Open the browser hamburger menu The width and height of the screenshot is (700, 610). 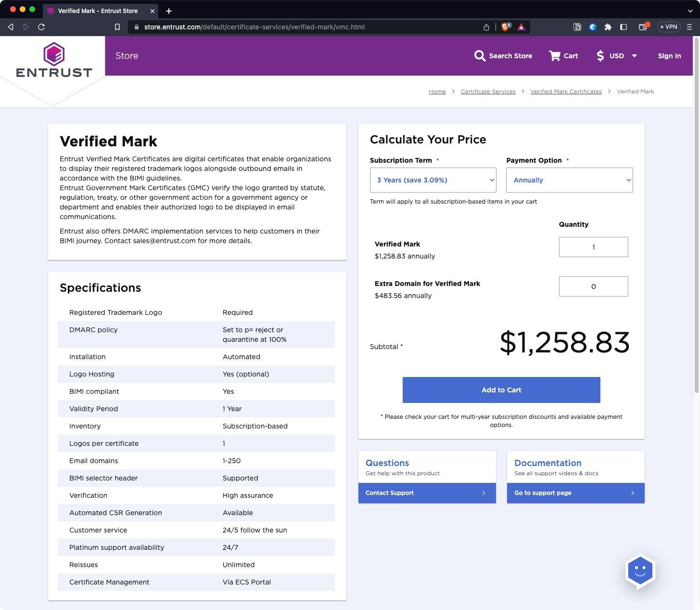click(x=689, y=27)
